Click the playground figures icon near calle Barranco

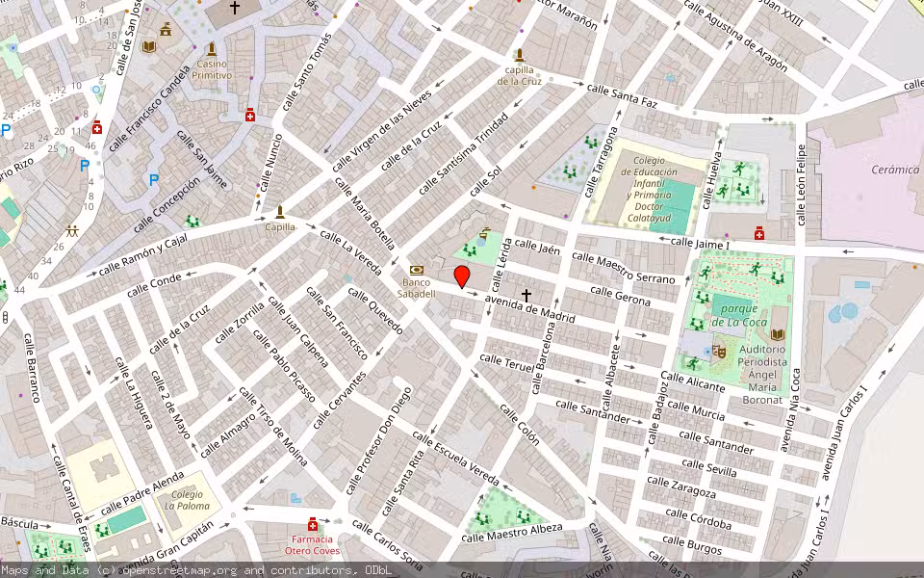(72, 230)
